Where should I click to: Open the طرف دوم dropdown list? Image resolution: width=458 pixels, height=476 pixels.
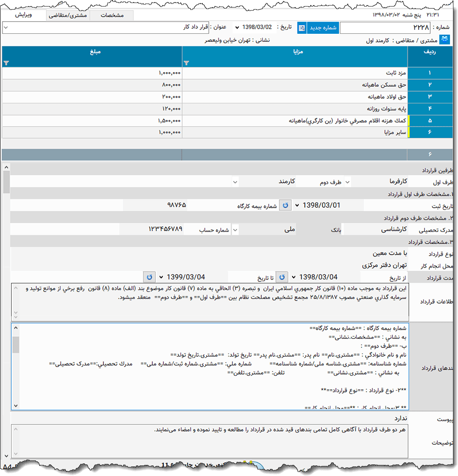tap(348, 183)
